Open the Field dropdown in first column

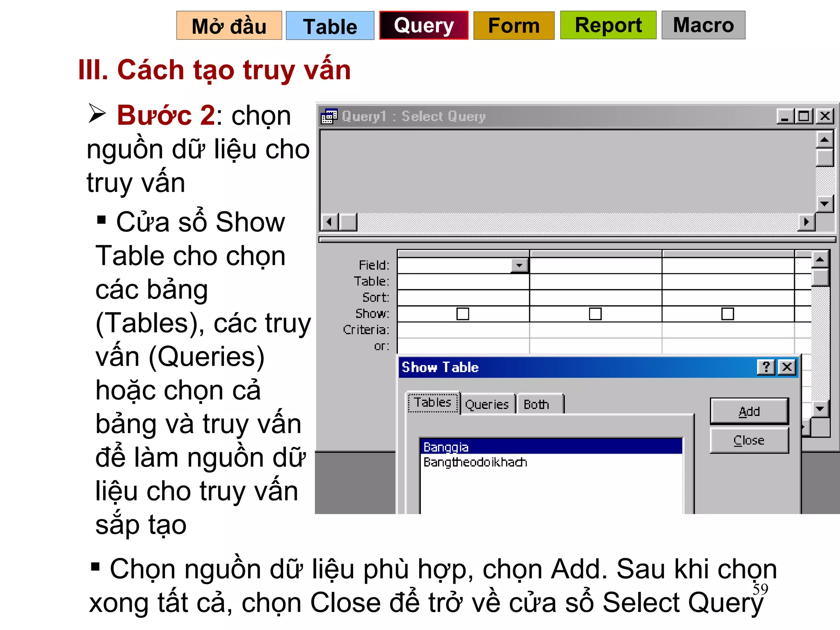pyautogui.click(x=519, y=265)
